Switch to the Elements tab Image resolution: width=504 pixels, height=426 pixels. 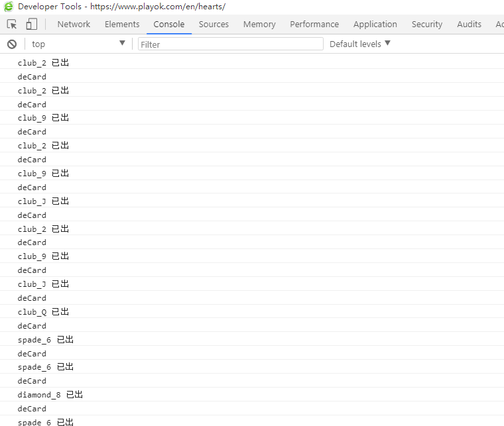[x=122, y=24]
